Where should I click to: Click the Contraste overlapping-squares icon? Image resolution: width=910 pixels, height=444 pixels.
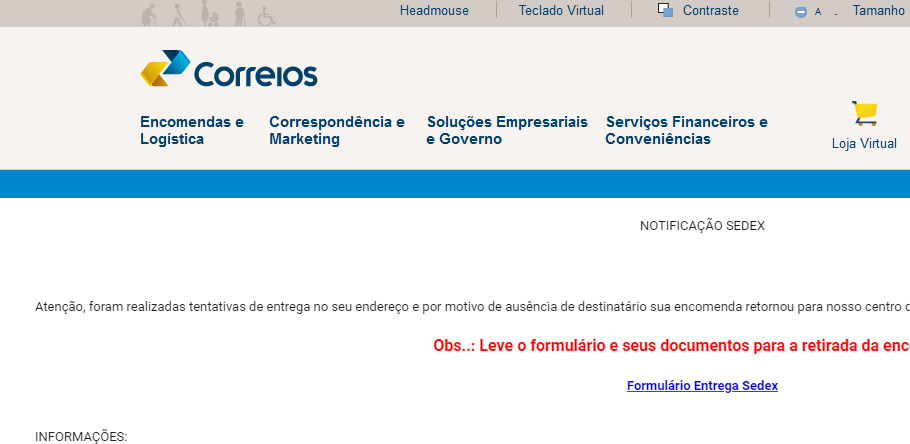pyautogui.click(x=665, y=10)
